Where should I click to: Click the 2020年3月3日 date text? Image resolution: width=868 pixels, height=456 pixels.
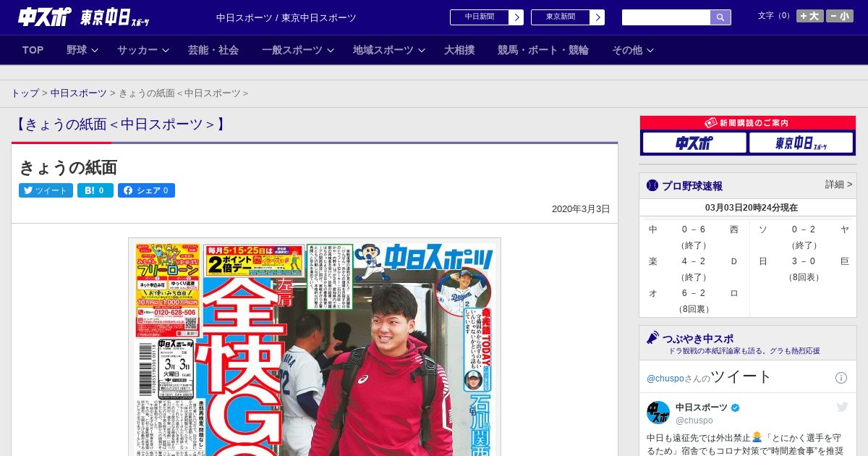581,208
